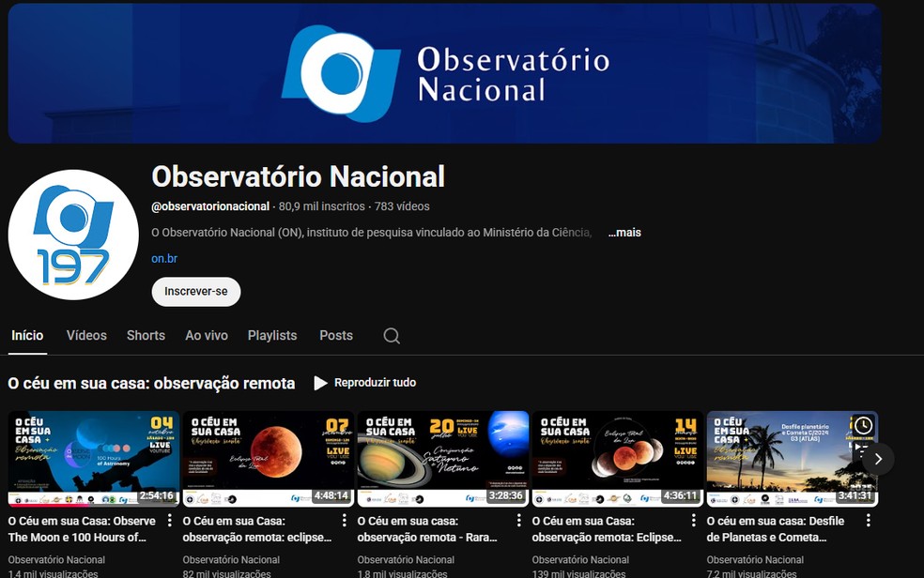The height and width of the screenshot is (578, 924).
Task: Open the Playlists tab
Action: (x=272, y=336)
